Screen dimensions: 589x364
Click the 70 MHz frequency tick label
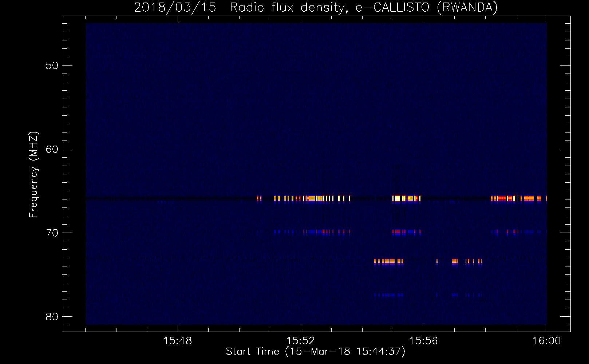tap(52, 233)
